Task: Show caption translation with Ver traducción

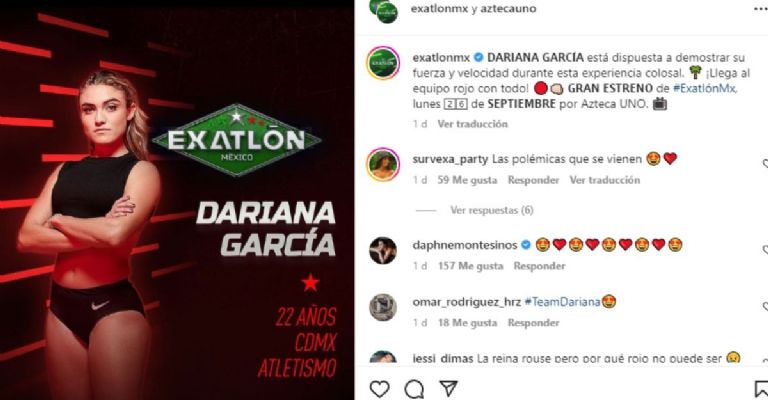Action: coord(473,124)
